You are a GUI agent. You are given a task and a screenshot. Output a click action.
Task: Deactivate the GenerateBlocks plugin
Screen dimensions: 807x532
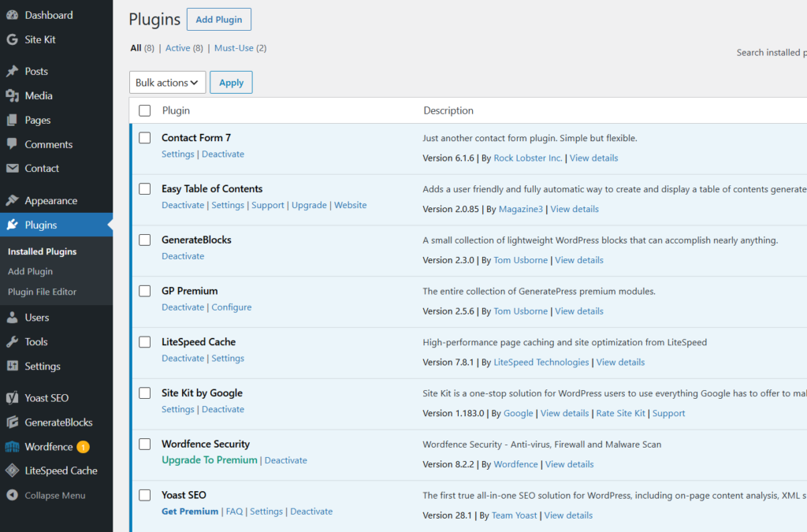pyautogui.click(x=183, y=255)
